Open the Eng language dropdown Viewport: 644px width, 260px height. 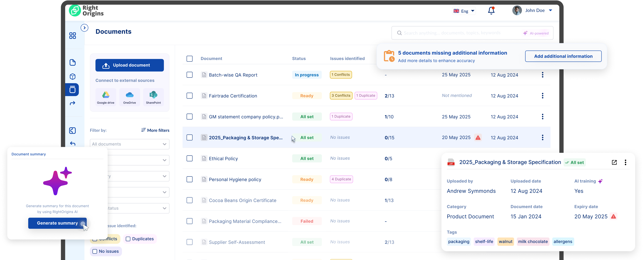click(x=464, y=11)
